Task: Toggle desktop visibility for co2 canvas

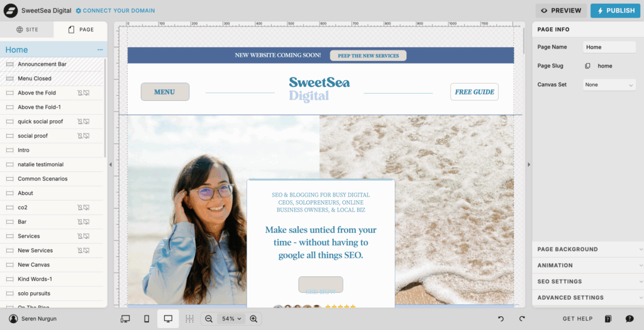Action: pos(86,207)
